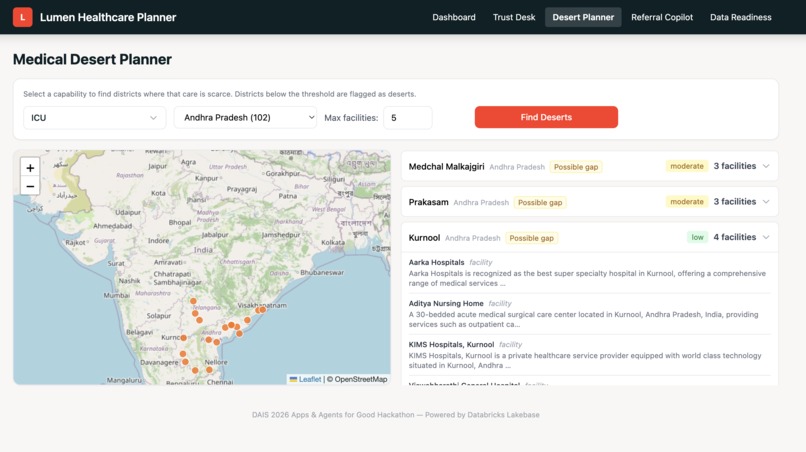
Task: Collapse the Kurnool row chevron
Action: click(x=766, y=237)
